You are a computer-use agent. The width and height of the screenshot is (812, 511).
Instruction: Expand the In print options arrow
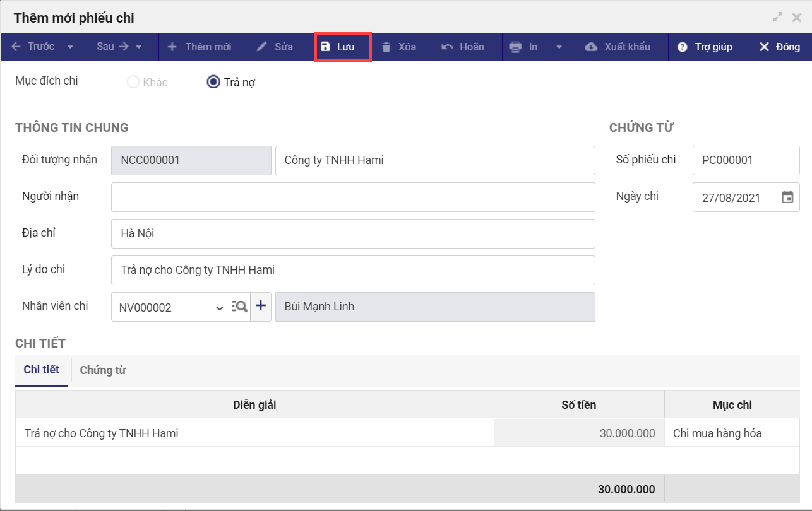coord(559,47)
